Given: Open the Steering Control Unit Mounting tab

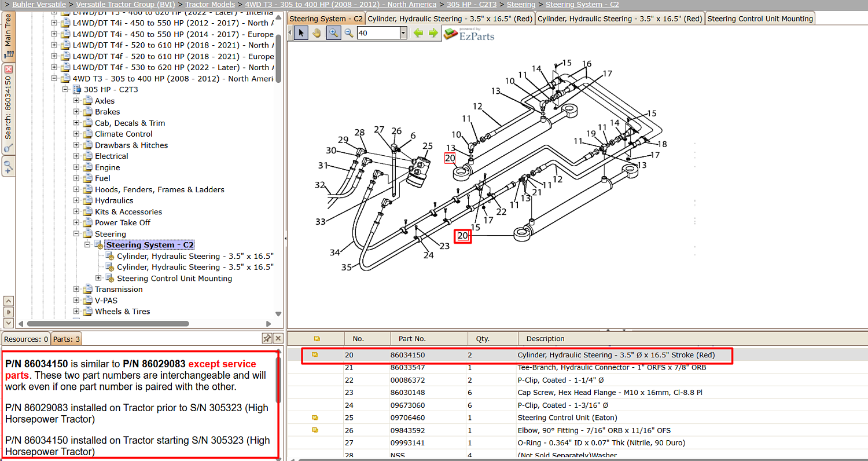Looking at the screenshot, I should click(760, 19).
